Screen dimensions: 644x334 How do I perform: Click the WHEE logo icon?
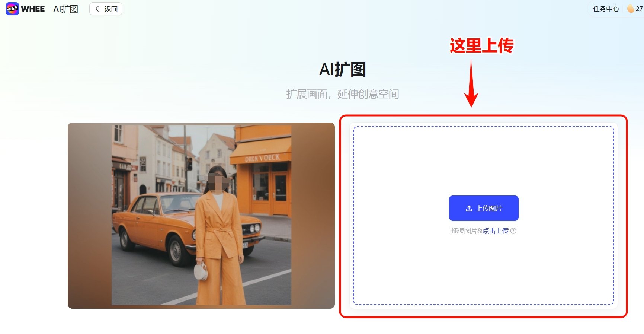tap(12, 9)
